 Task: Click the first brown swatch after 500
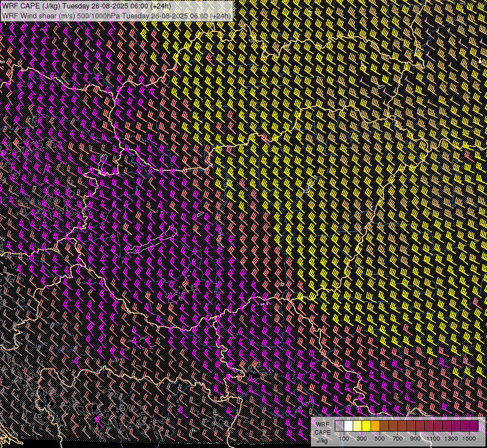click(384, 426)
